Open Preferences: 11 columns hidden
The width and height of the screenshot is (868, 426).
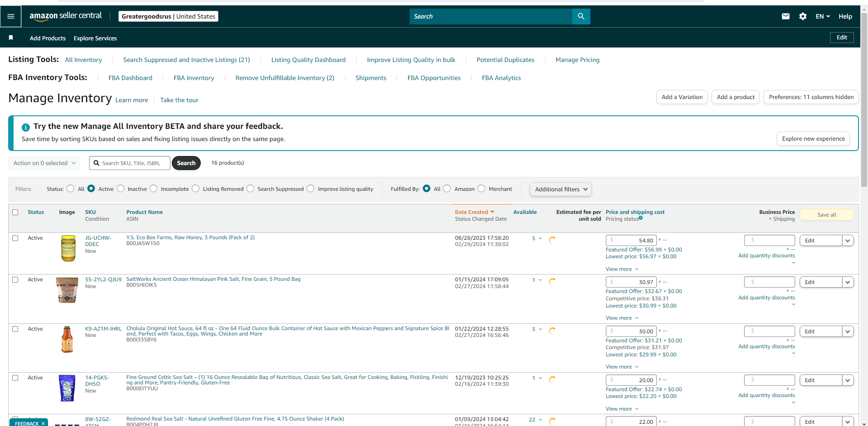(811, 97)
